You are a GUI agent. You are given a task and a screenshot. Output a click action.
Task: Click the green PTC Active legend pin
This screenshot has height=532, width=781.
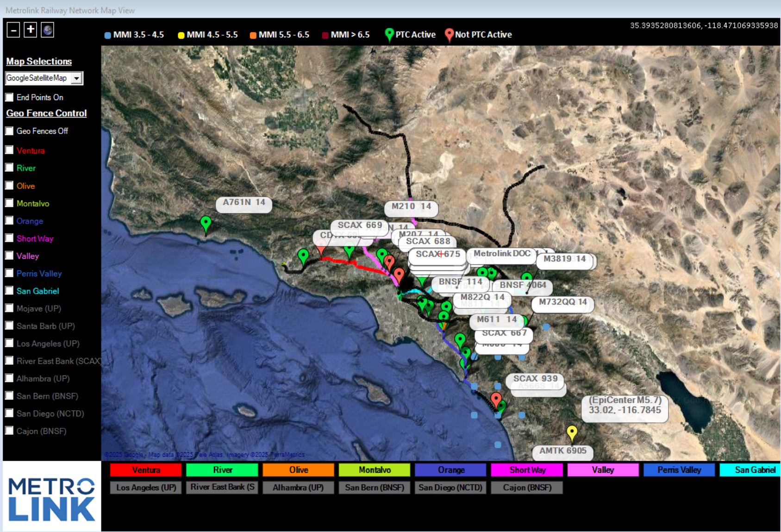click(389, 35)
